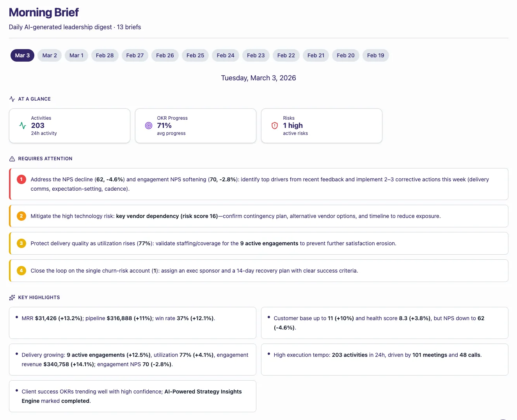Screen dimensions: 517x420
Task: Switch to the Mar 2 brief
Action: click(x=50, y=55)
